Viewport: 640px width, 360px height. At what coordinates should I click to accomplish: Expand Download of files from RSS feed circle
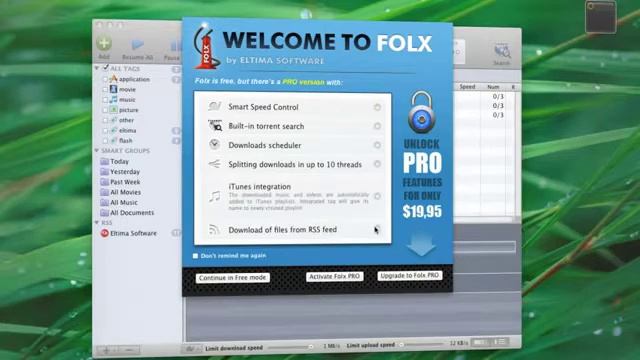coord(377,229)
